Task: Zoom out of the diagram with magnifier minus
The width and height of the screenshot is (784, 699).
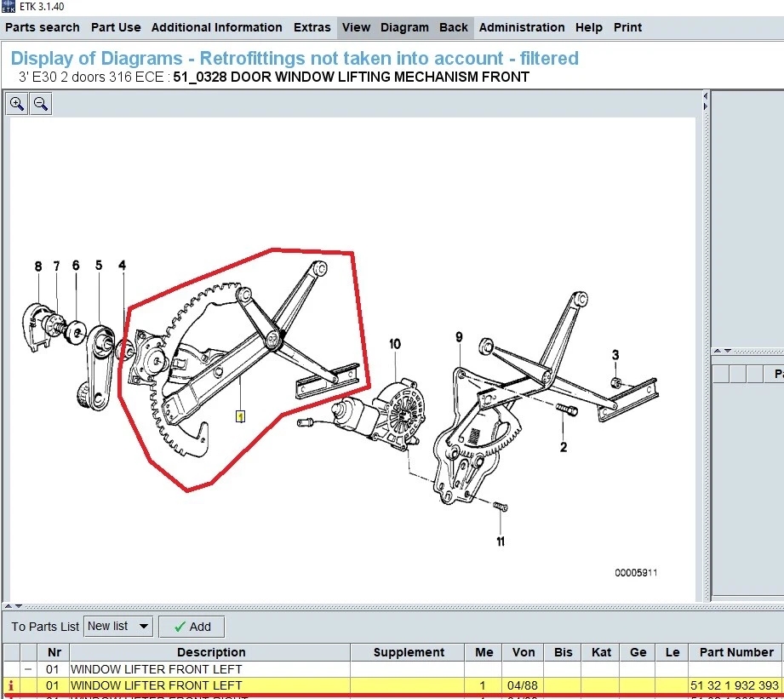Action: pyautogui.click(x=41, y=104)
